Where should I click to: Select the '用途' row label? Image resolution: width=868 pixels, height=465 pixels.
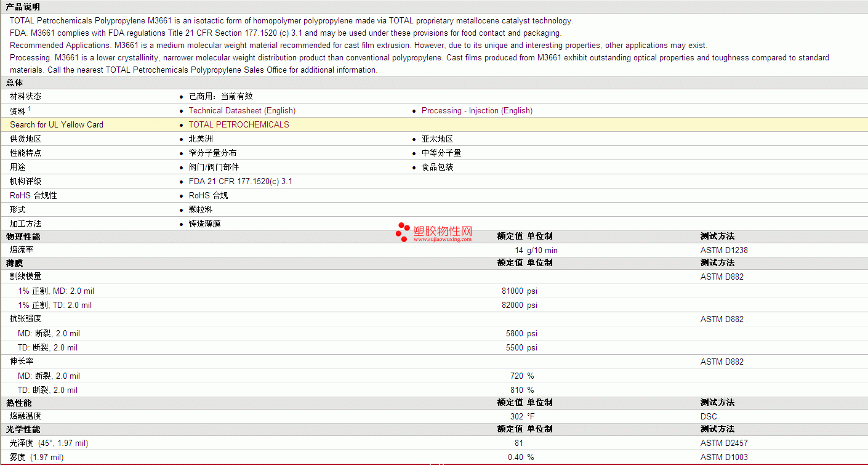(x=18, y=167)
